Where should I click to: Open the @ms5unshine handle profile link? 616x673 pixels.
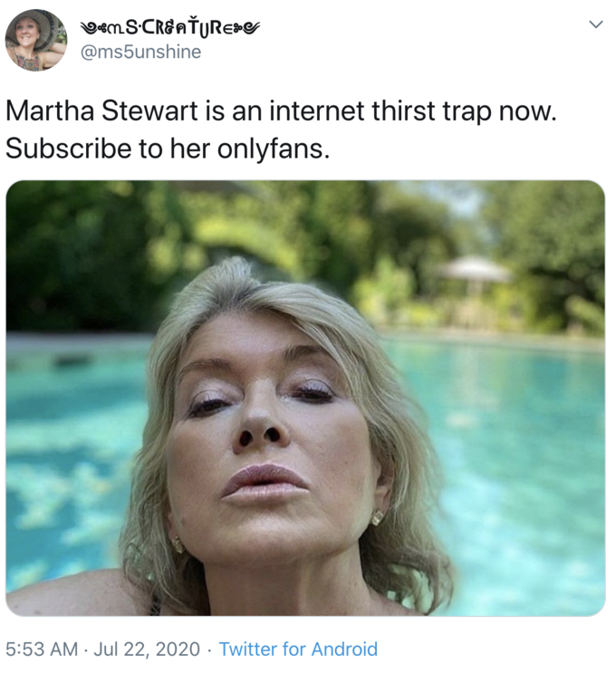pos(140,52)
